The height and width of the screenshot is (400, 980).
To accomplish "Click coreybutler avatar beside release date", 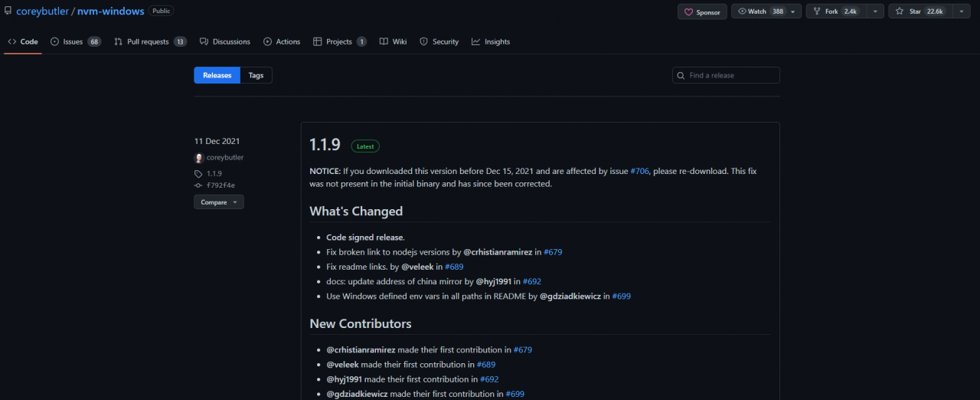I will pos(199,158).
